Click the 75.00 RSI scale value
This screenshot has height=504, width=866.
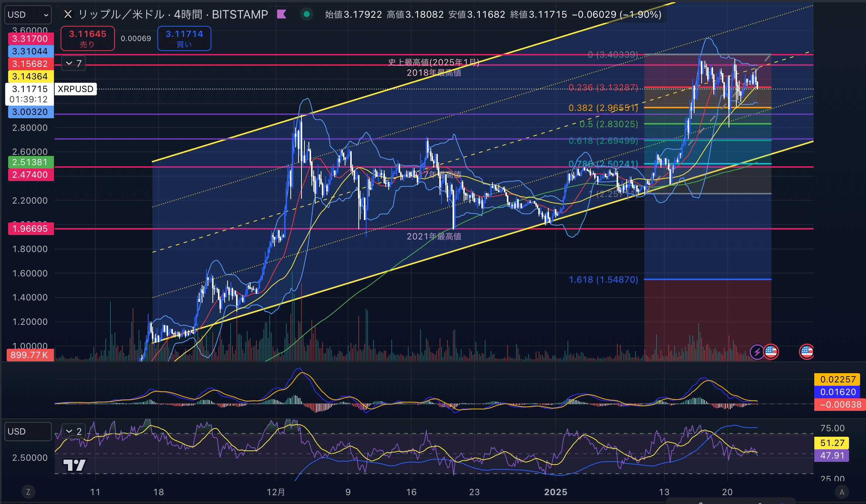[832, 428]
